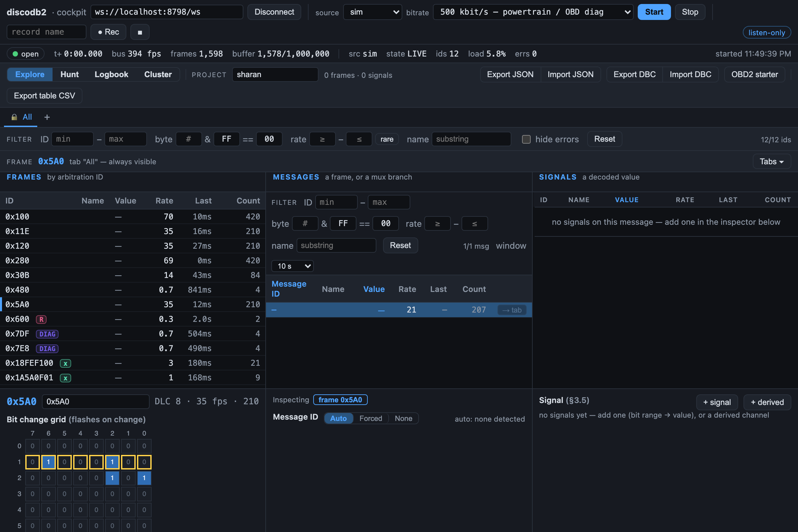798x532 pixels.
Task: Start recording with the Rec button
Action: [109, 32]
